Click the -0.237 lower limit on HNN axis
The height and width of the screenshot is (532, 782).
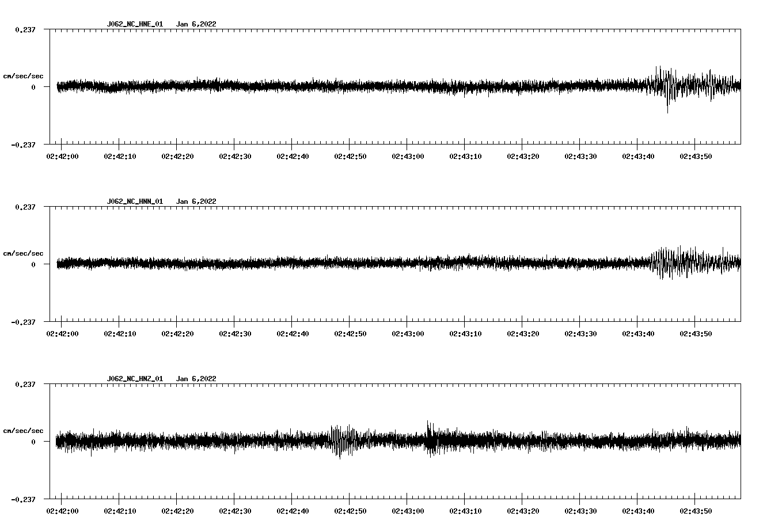(x=23, y=322)
